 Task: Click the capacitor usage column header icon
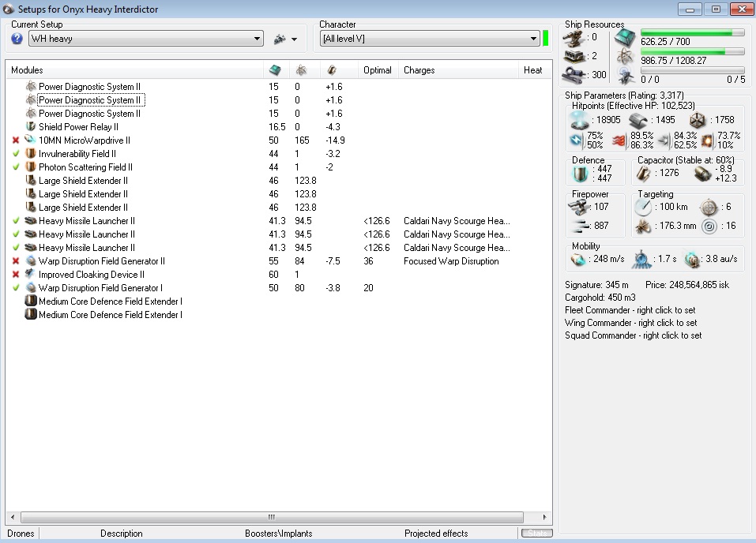pos(332,70)
